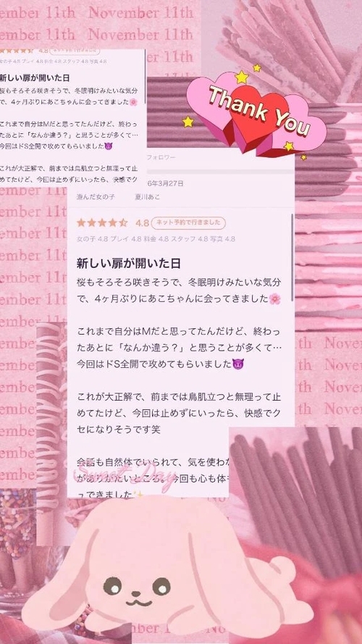Click the ネット予約で行きました badge in the main review

[188, 223]
